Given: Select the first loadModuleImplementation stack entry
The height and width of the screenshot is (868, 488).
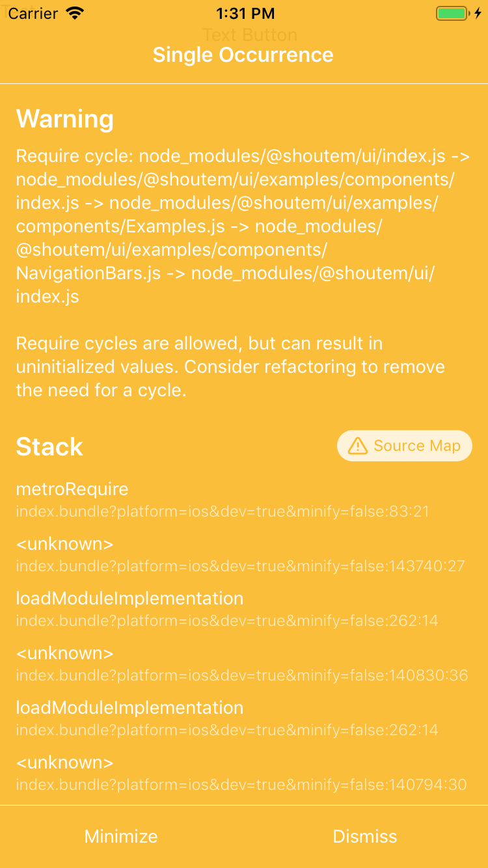Looking at the screenshot, I should point(129,598).
